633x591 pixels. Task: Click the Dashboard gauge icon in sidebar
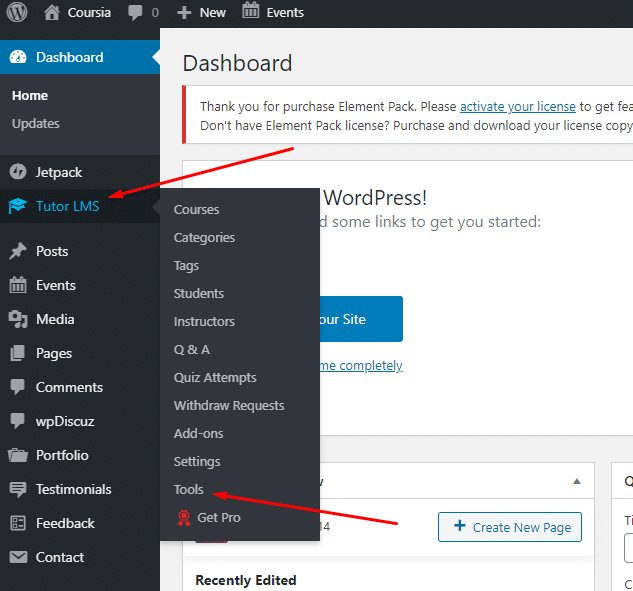coord(18,57)
